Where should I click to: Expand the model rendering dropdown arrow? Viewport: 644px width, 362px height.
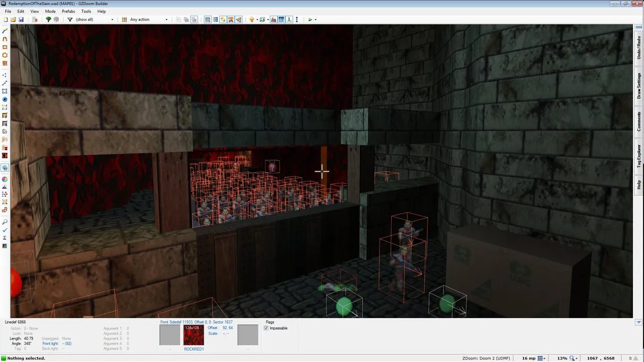pos(268,20)
